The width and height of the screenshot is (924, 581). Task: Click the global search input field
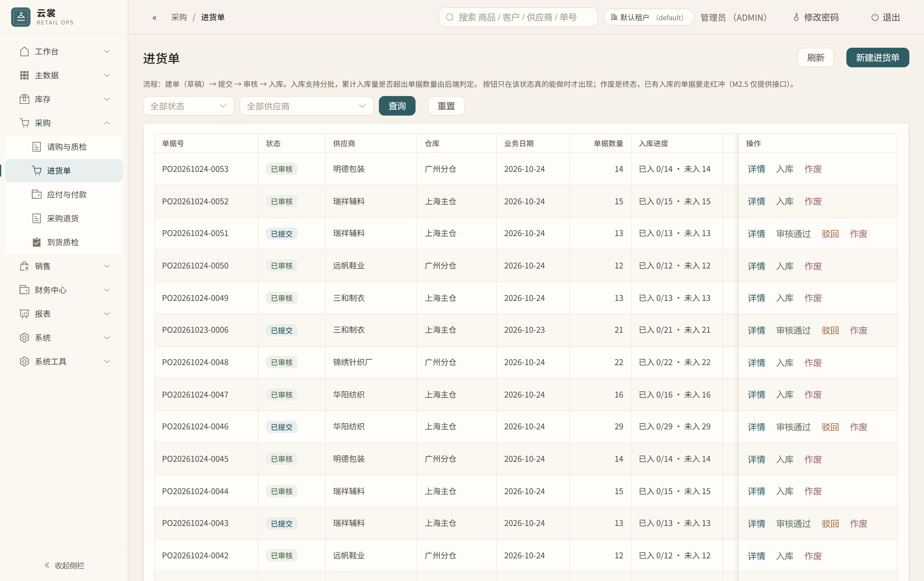[x=518, y=17]
